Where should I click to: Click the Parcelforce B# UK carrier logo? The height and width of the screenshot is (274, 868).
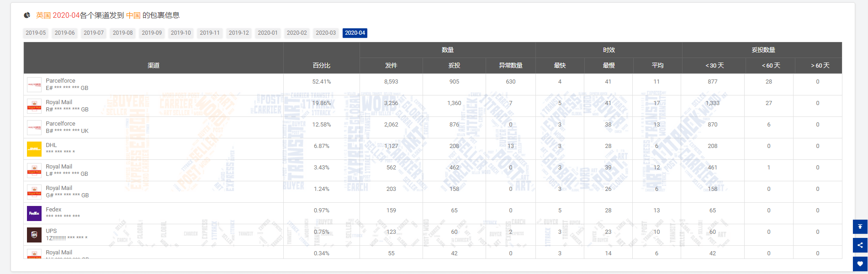click(34, 127)
